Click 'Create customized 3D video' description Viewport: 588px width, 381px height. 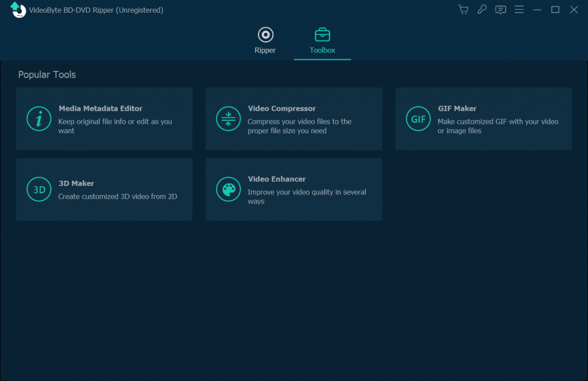coord(118,196)
